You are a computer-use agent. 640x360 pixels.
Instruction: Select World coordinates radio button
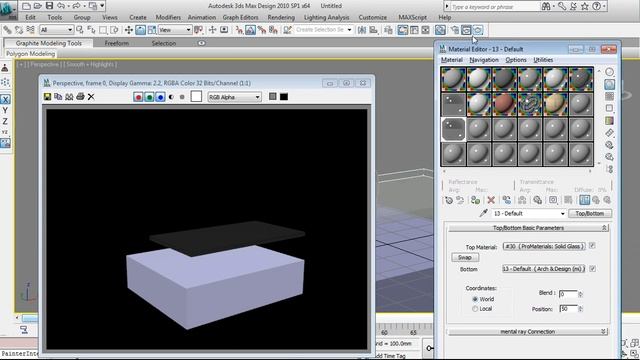click(x=475, y=299)
